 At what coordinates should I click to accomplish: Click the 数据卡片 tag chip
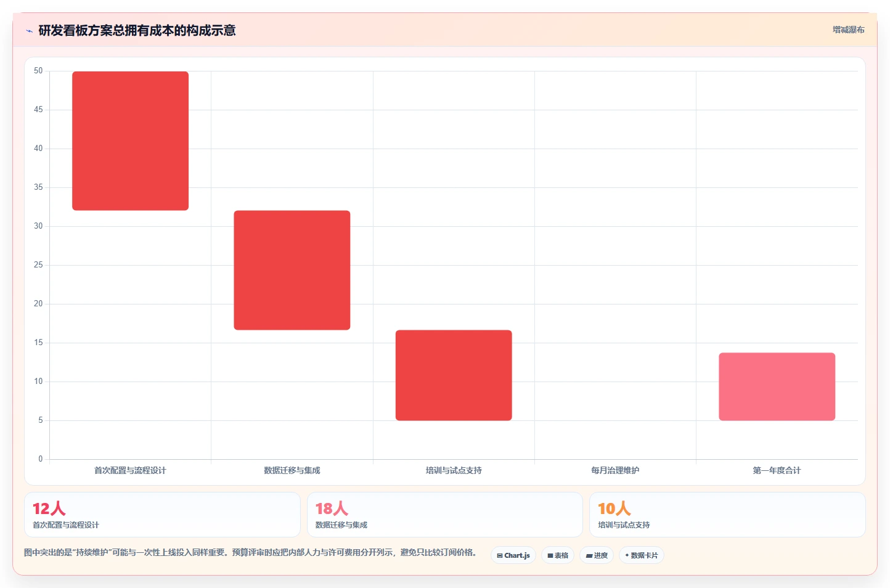(642, 555)
